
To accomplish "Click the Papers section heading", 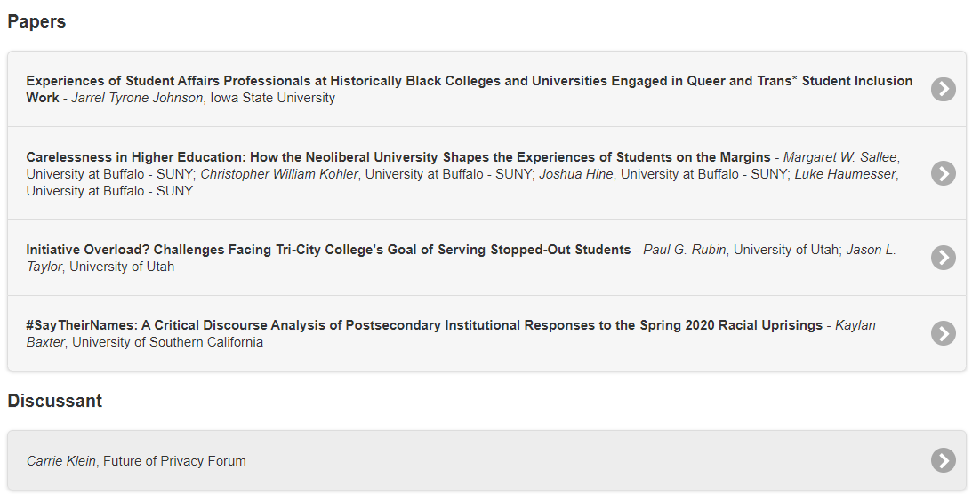I will tap(36, 21).
